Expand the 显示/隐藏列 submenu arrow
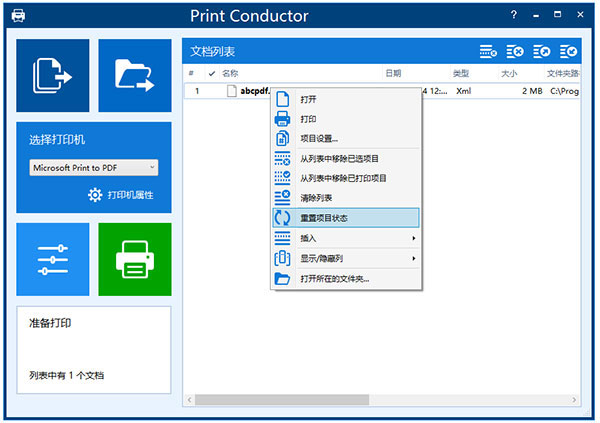The width and height of the screenshot is (600, 423). click(x=414, y=258)
